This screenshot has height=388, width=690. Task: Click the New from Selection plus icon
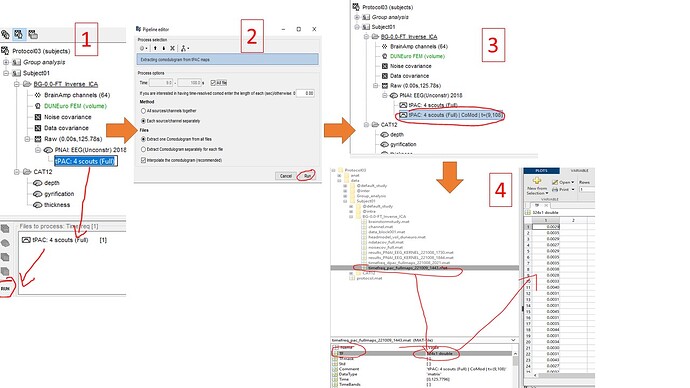coord(537,181)
